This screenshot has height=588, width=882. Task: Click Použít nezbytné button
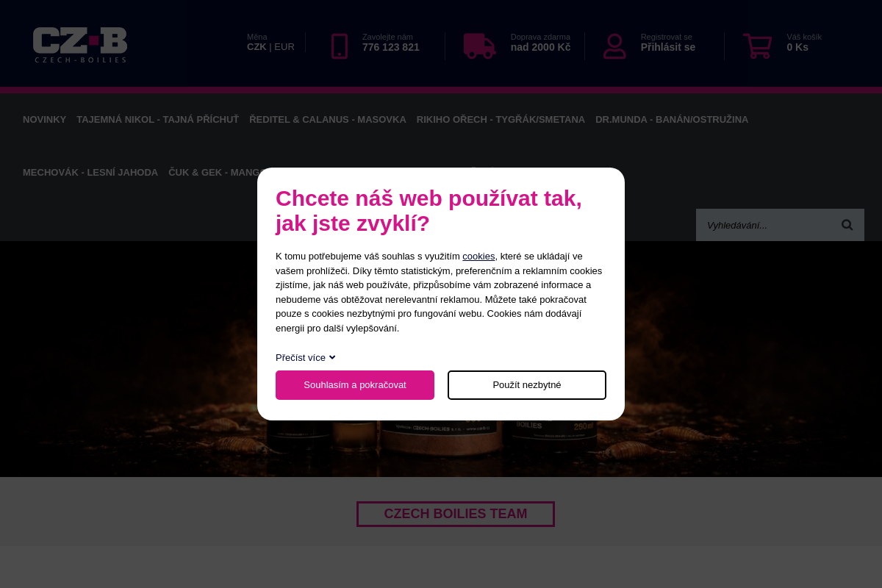pos(527,385)
